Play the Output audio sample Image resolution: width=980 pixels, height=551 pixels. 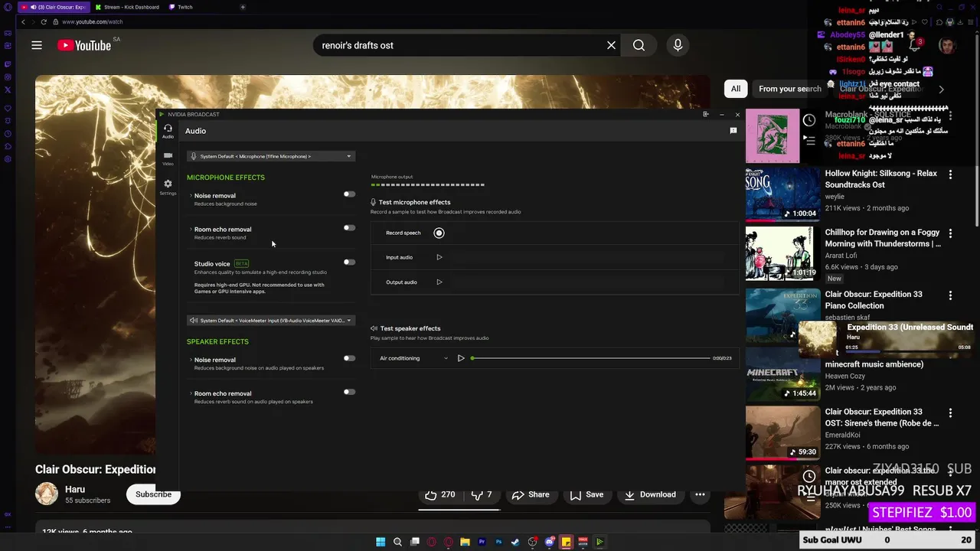(x=439, y=282)
